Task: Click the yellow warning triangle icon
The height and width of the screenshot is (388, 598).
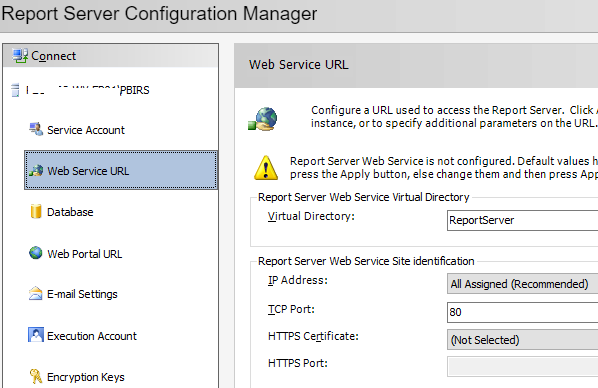Action: 266,168
